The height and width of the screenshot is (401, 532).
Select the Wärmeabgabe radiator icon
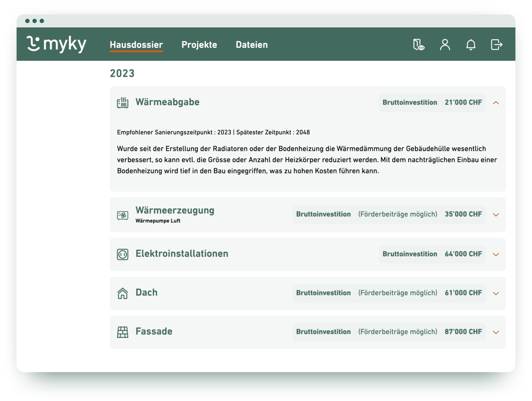123,102
